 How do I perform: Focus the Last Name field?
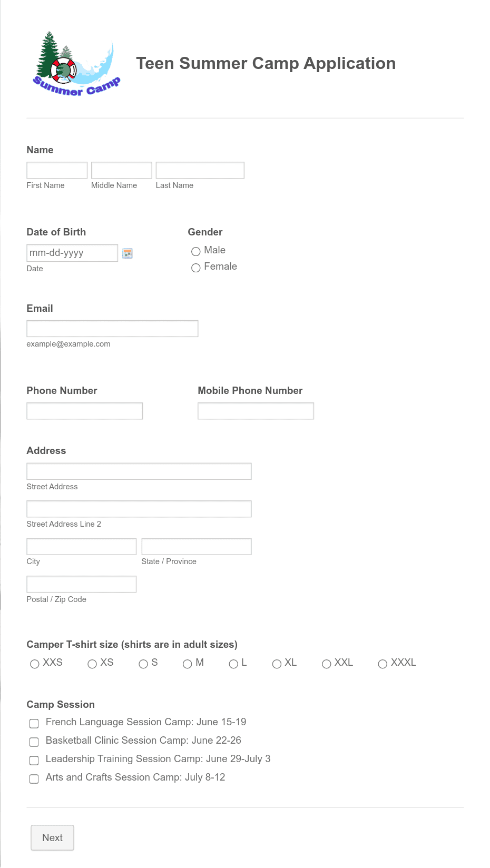coord(200,170)
